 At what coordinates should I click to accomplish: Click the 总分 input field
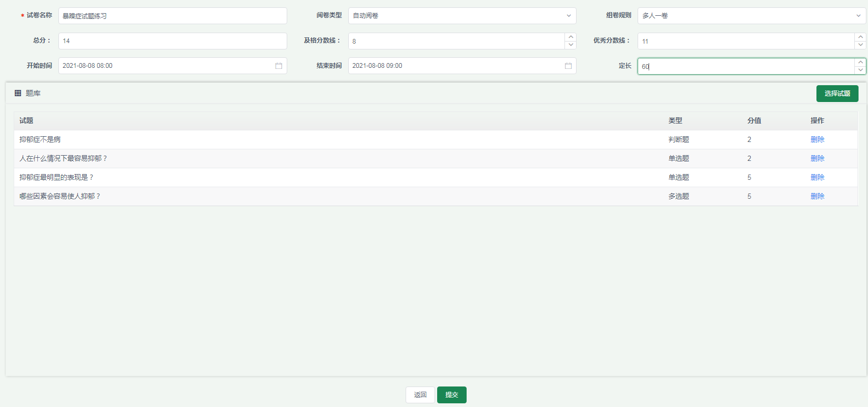coord(173,41)
